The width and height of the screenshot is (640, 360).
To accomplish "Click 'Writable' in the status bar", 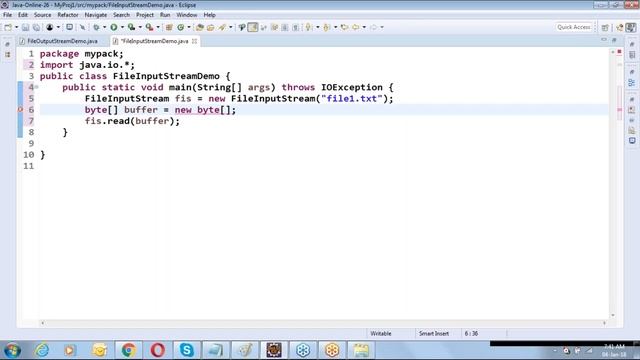I will pyautogui.click(x=381, y=333).
